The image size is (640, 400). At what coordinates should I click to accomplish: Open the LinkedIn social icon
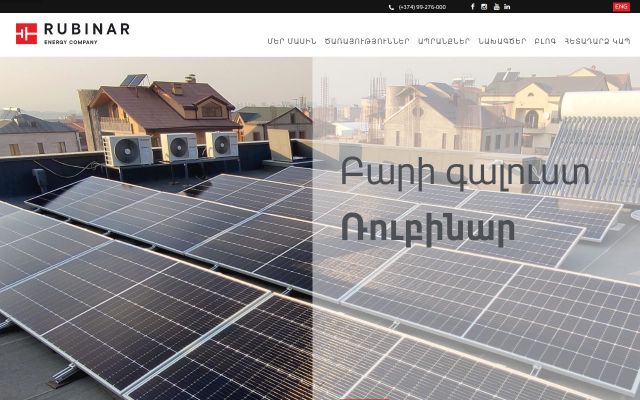click(x=507, y=7)
